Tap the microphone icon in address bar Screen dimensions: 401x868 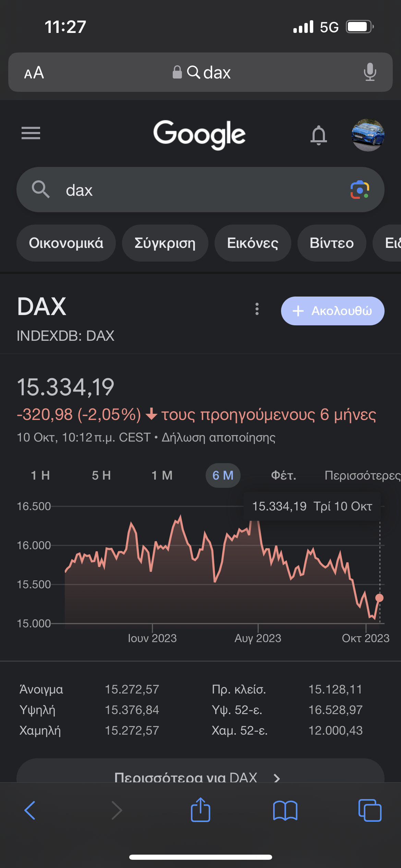tap(370, 72)
